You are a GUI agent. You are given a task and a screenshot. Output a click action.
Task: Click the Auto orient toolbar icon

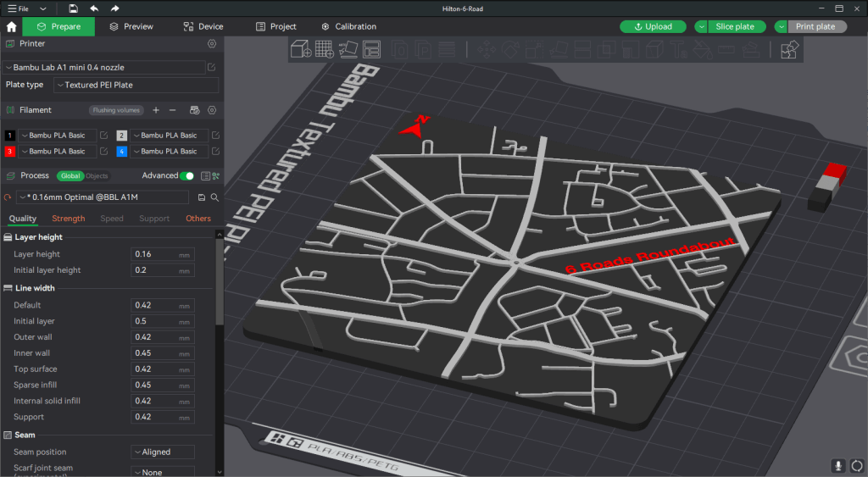tap(348, 49)
